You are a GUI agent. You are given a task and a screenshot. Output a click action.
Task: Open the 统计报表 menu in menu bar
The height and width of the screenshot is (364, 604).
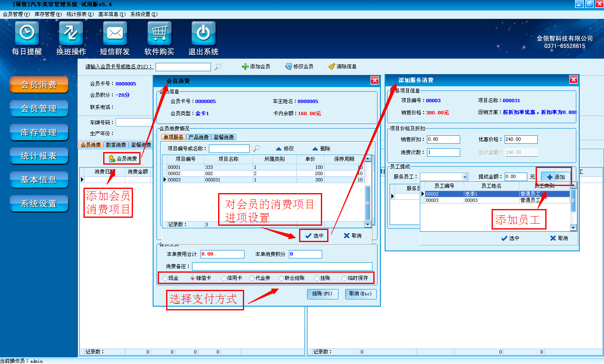pyautogui.click(x=80, y=14)
